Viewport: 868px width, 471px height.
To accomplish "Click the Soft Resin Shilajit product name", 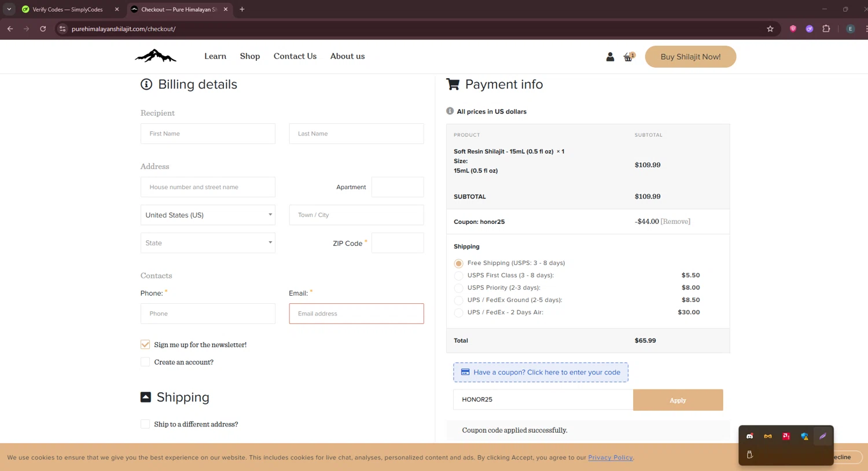I will (x=503, y=152).
